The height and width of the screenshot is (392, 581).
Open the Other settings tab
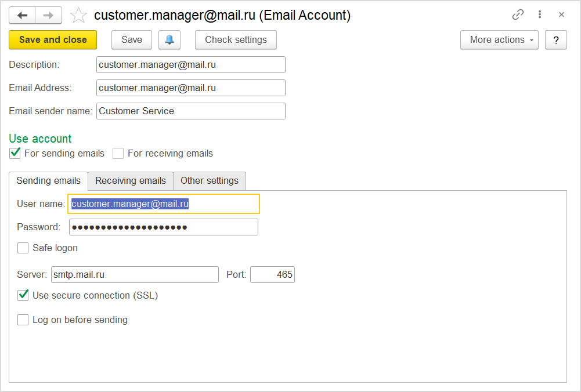click(210, 181)
